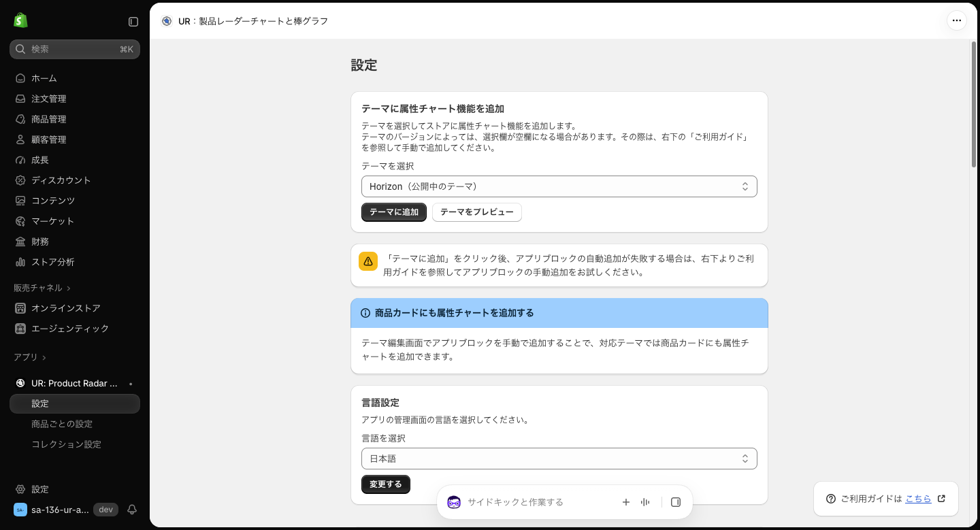Click the 注文管理 inbox icon

(x=20, y=99)
